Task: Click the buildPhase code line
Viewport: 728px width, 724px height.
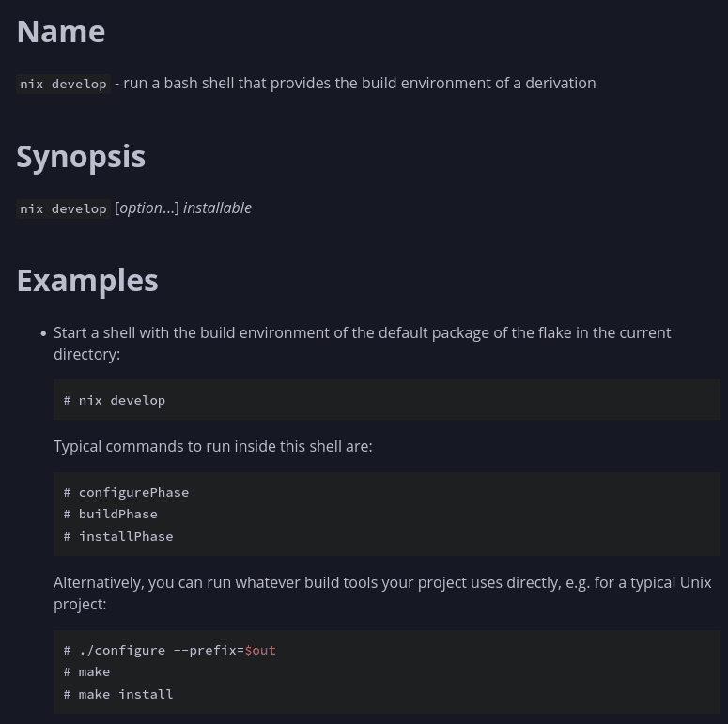Action: point(111,515)
